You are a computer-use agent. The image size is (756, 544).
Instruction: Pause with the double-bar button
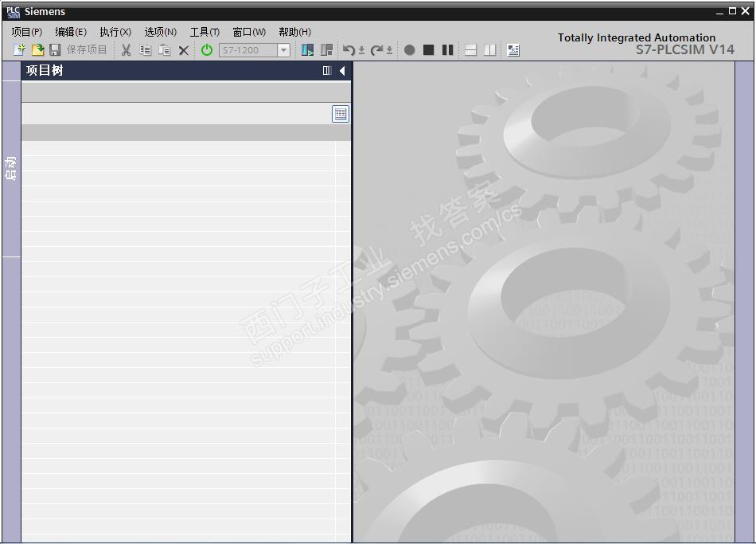[x=447, y=49]
